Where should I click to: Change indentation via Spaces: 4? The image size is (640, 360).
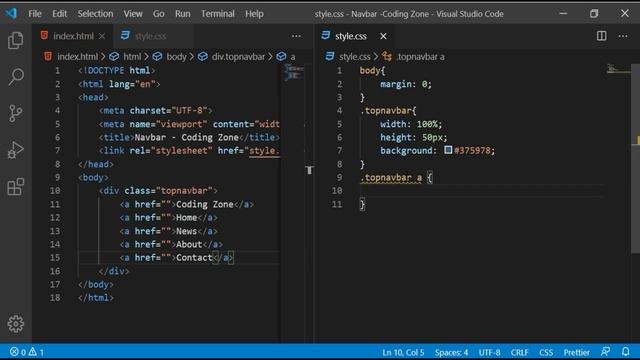point(451,352)
